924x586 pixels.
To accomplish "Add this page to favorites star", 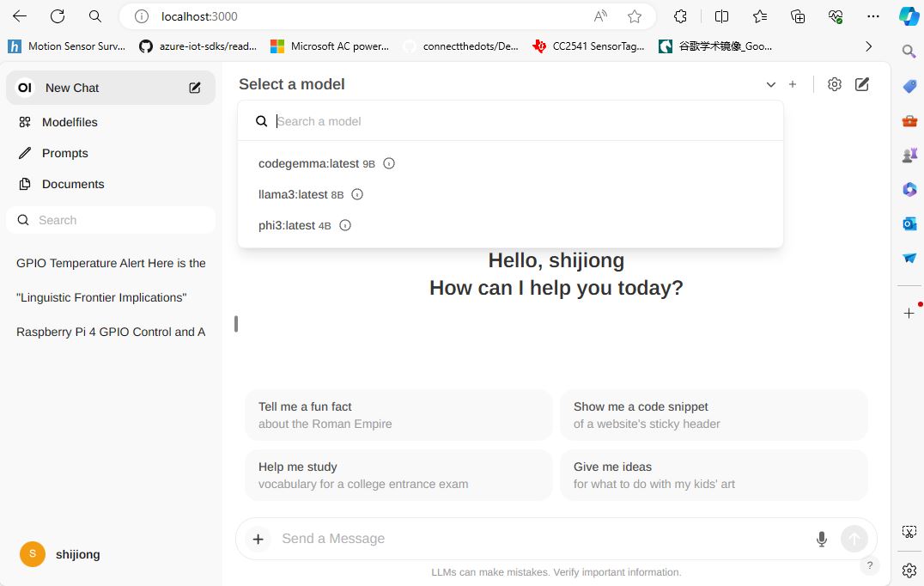I will click(x=635, y=16).
